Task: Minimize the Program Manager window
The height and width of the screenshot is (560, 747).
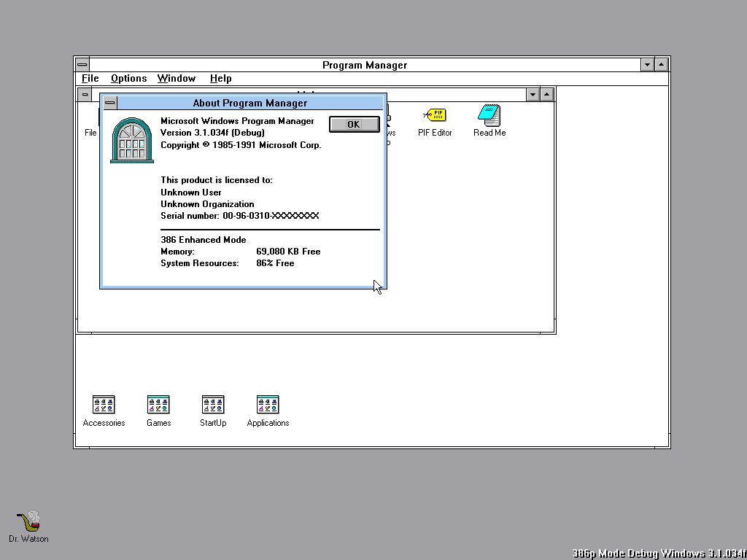Action: pyautogui.click(x=647, y=65)
